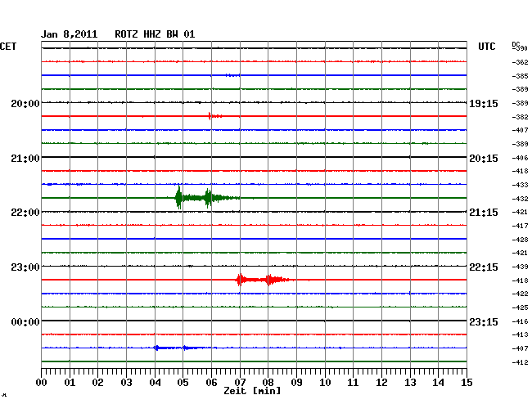Click minute tick label "15" on the axis
532x404 pixels.
tap(467, 383)
